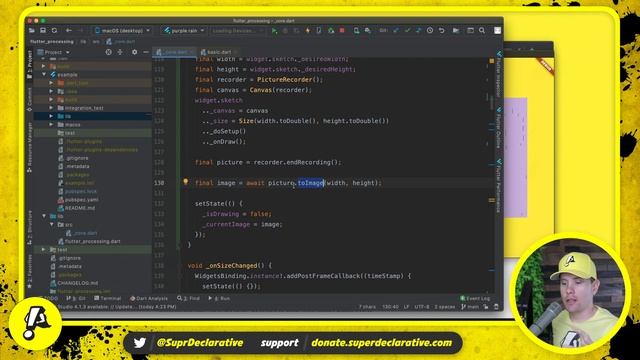Click the Select Opened File target icon

click(x=109, y=52)
